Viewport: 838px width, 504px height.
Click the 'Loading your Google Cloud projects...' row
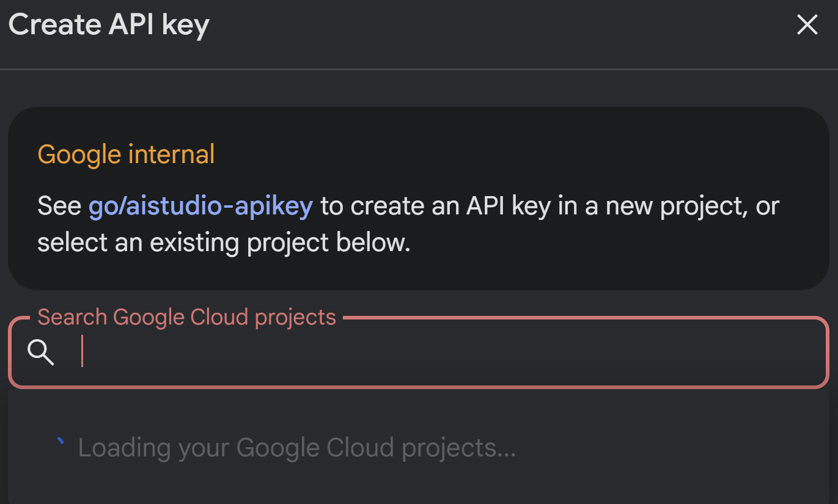point(297,448)
